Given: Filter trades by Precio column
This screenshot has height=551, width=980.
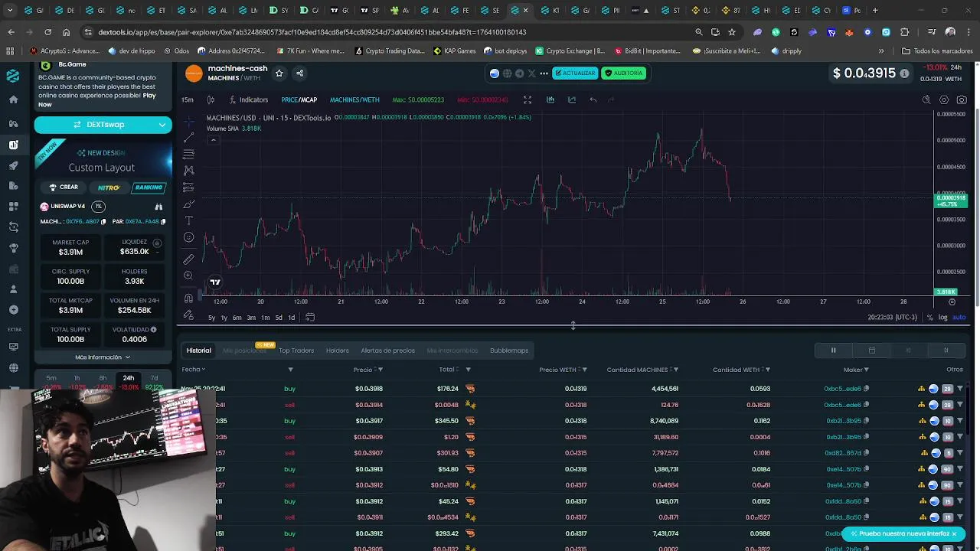Looking at the screenshot, I should click(x=381, y=370).
